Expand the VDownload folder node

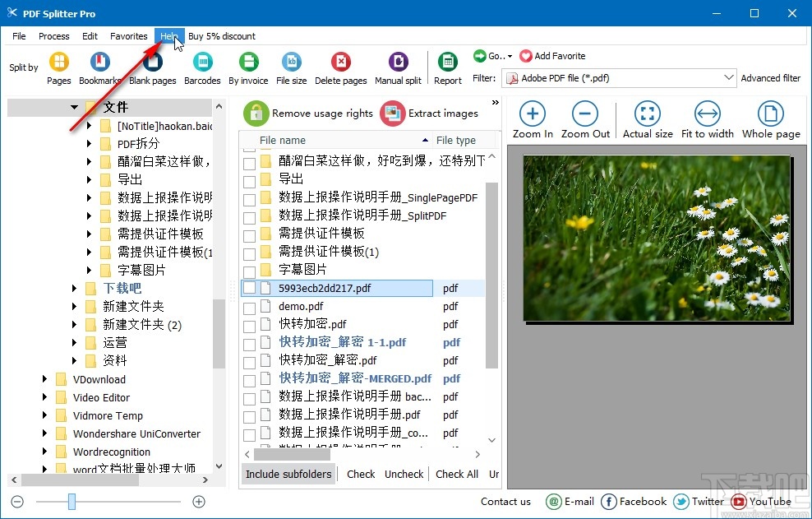(44, 379)
